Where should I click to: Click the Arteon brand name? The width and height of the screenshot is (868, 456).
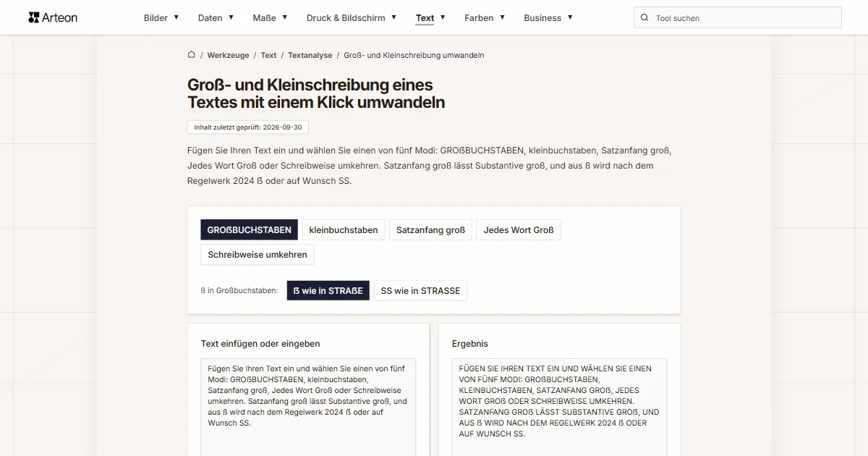tap(60, 17)
